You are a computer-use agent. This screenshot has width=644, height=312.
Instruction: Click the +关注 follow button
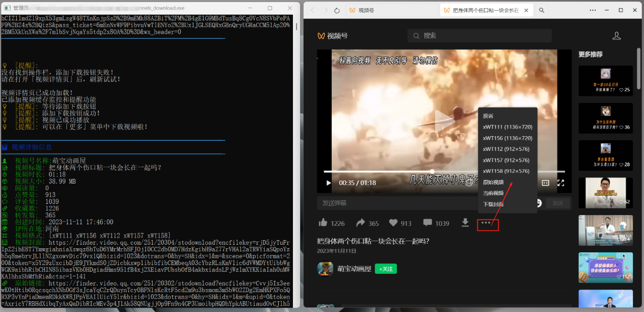[x=386, y=269]
